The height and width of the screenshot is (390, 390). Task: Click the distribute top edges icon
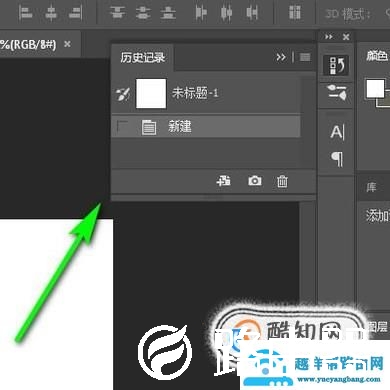118,13
